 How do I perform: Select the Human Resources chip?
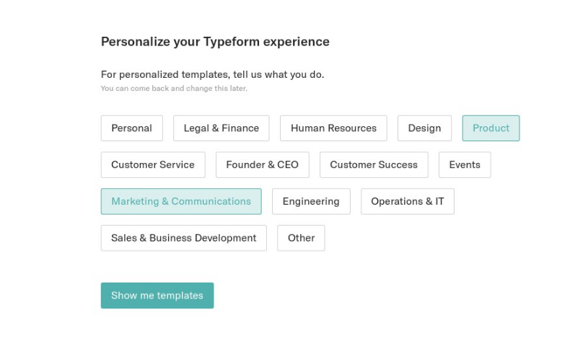[333, 128]
